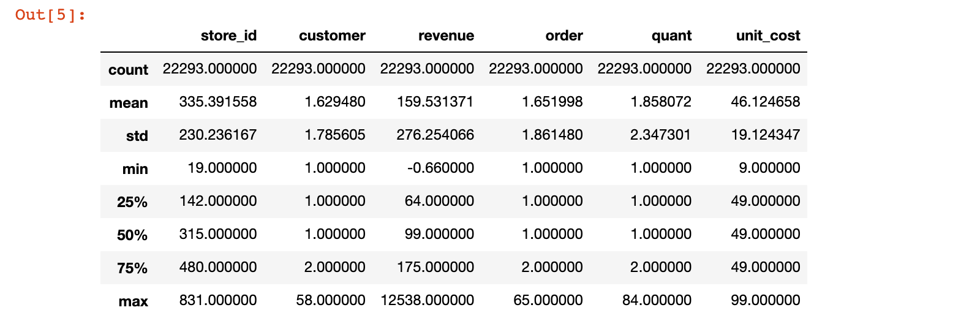Click the min row label
This screenshot has height=321, width=980.
click(135, 169)
